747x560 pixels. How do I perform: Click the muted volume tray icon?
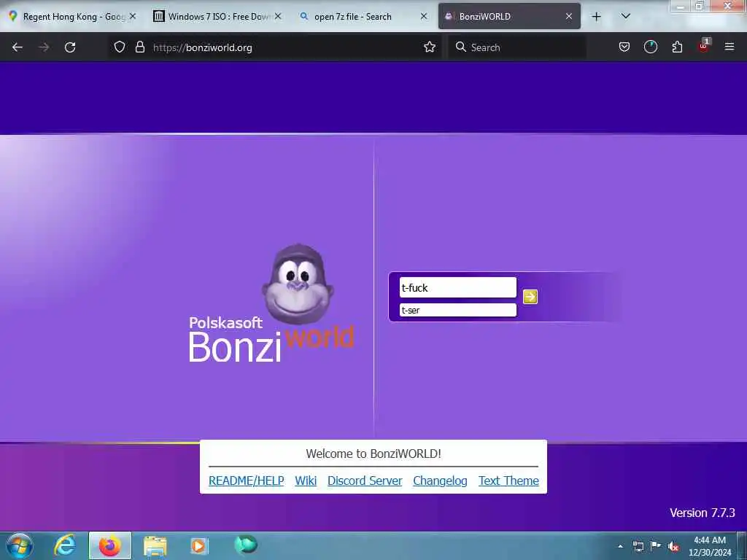click(x=673, y=546)
